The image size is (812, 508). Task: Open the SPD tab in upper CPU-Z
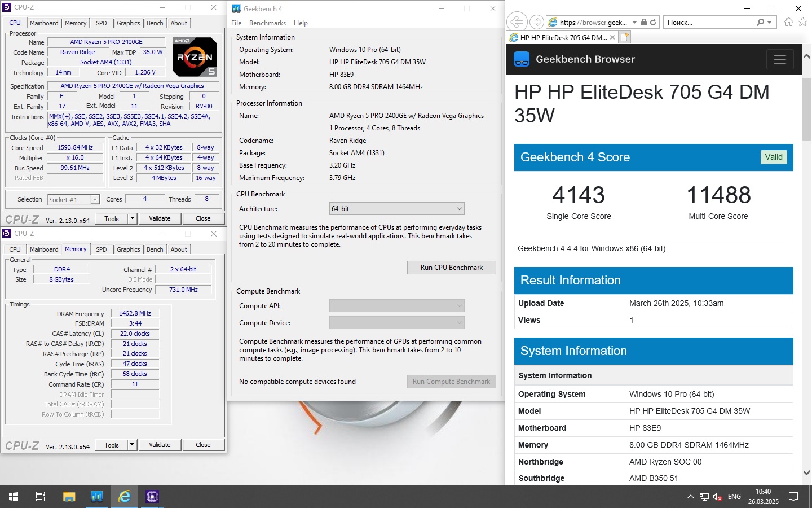point(101,23)
